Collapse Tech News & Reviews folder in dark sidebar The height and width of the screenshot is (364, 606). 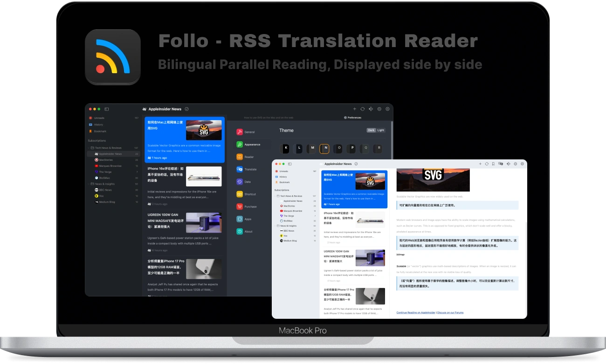89,148
